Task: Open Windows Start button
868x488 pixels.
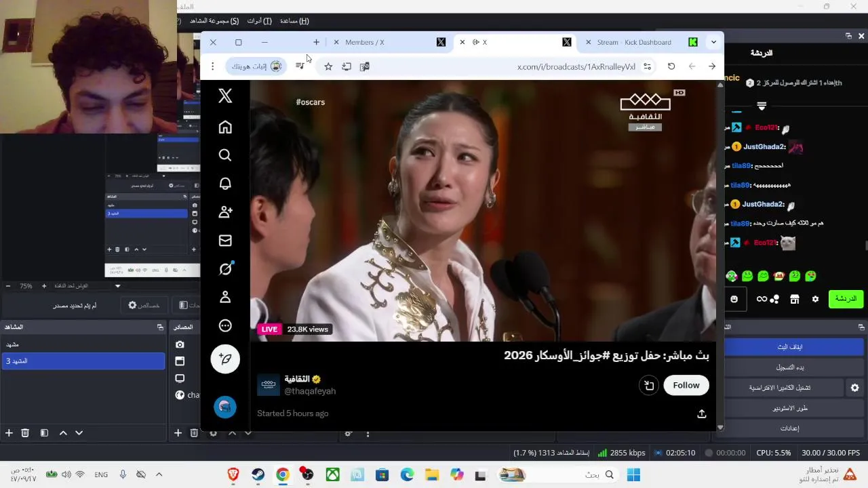Action: pyautogui.click(x=633, y=475)
